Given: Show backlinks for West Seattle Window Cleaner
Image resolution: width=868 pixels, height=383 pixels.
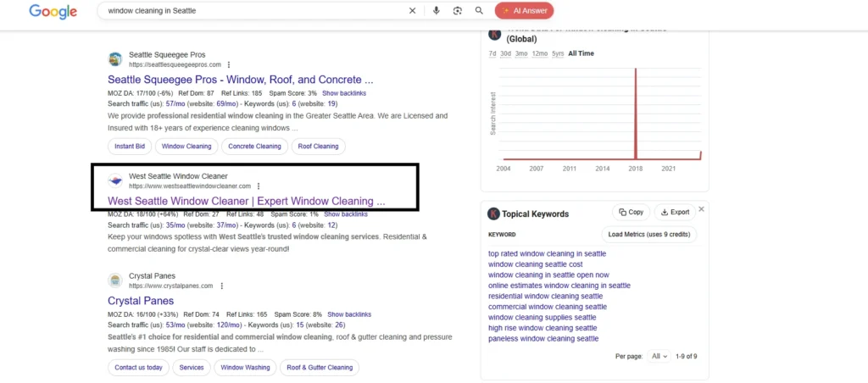Looking at the screenshot, I should point(346,214).
